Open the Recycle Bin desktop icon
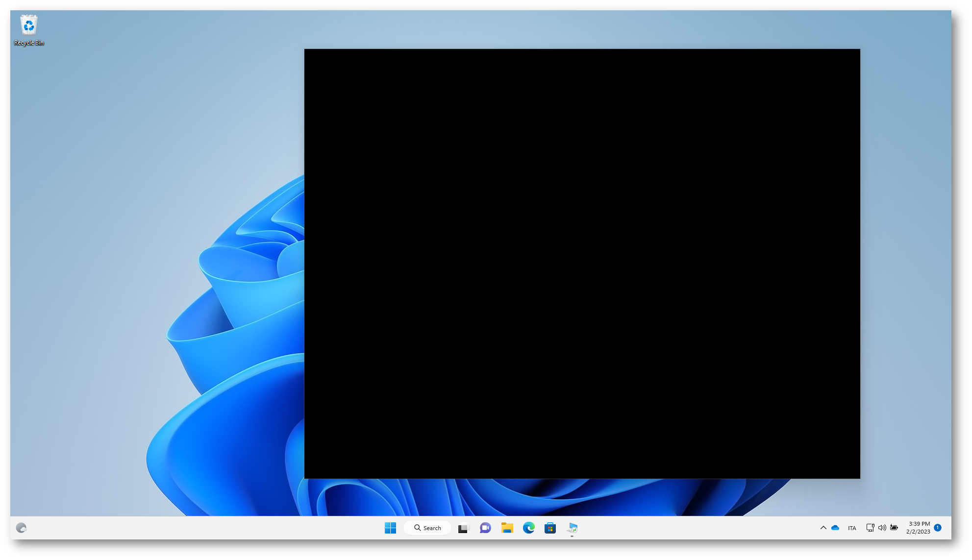This screenshot has height=560, width=972. [28, 30]
